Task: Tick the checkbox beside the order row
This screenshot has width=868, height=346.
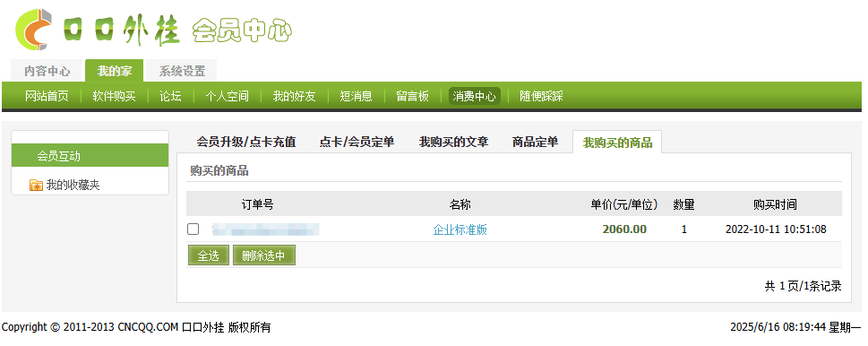Action: click(193, 229)
